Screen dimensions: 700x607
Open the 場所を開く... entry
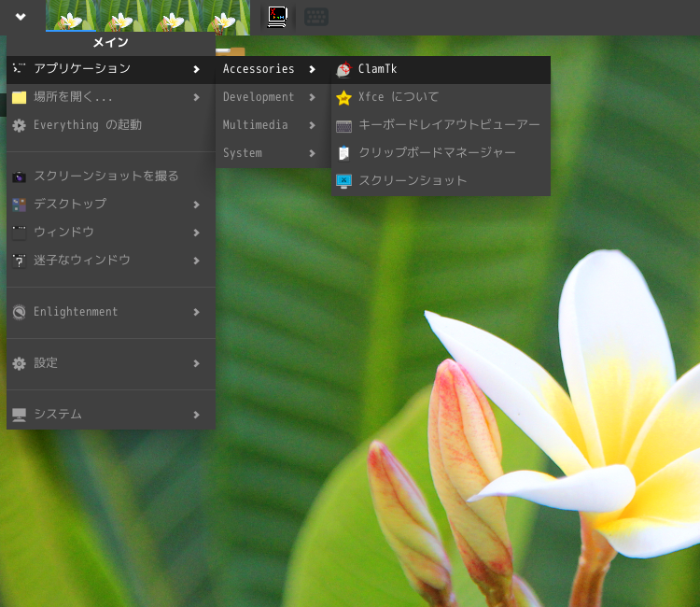click(x=111, y=97)
